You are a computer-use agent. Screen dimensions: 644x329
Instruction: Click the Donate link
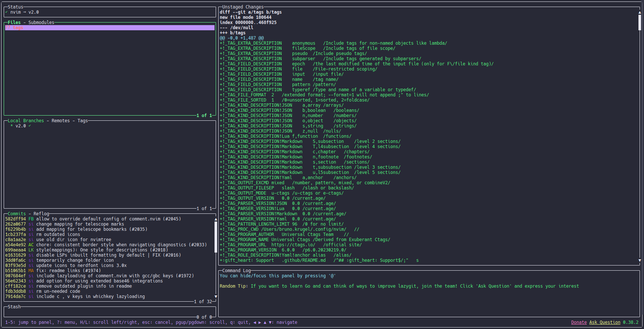(x=579, y=322)
